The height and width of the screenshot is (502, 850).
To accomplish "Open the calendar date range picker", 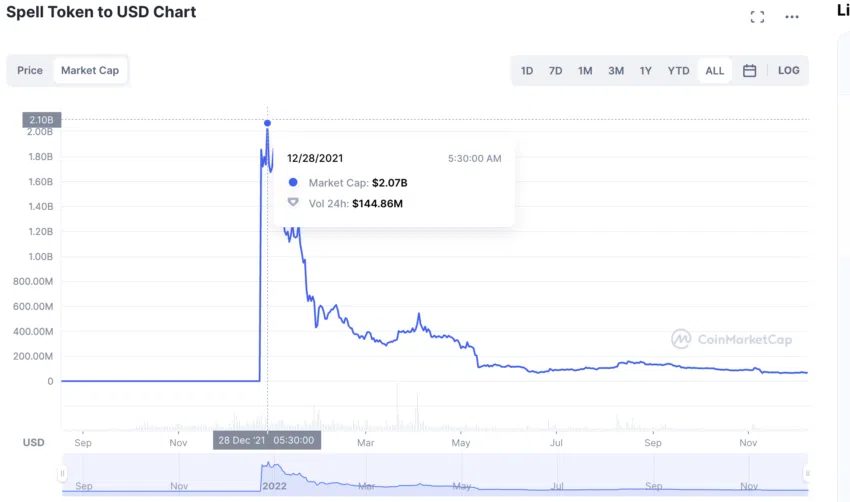I will click(x=749, y=70).
